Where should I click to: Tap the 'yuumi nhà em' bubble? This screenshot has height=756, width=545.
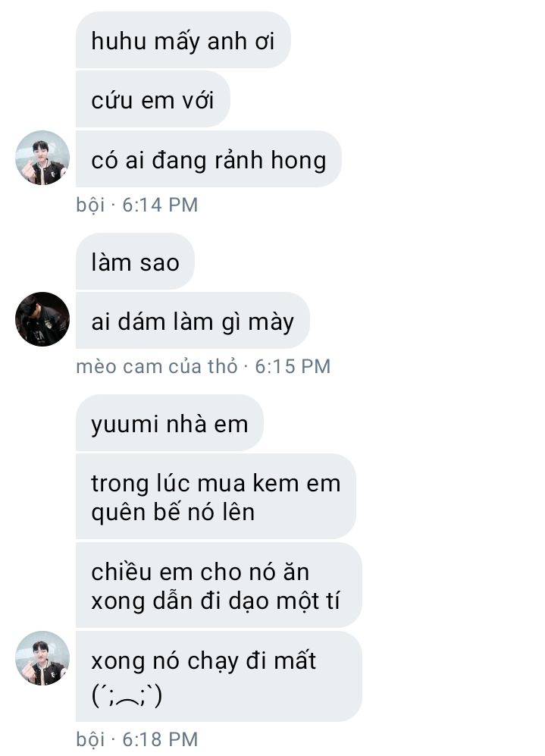(170, 423)
